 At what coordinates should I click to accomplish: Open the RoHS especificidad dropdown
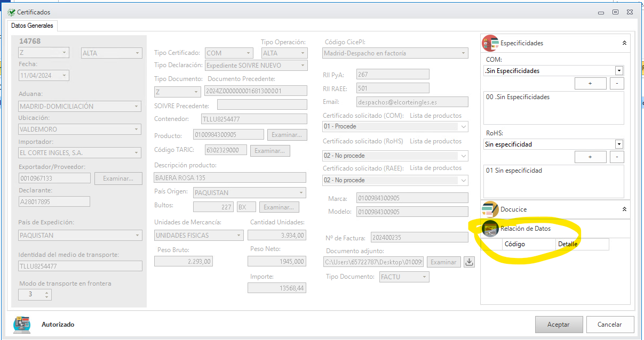(619, 144)
